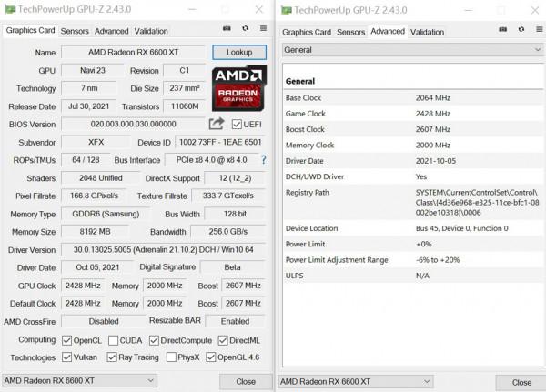Click GPU-Z app icon in right title bar
Image resolution: width=546 pixels, height=392 pixels.
coord(287,10)
